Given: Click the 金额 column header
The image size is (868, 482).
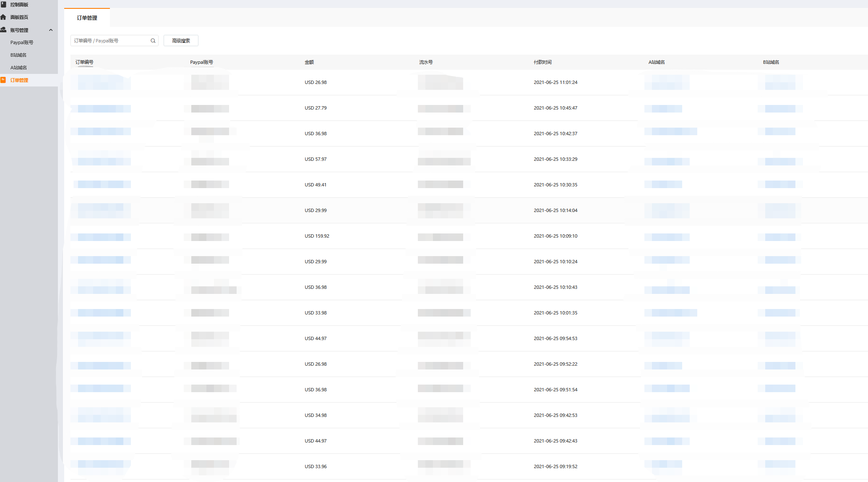Looking at the screenshot, I should pyautogui.click(x=309, y=62).
